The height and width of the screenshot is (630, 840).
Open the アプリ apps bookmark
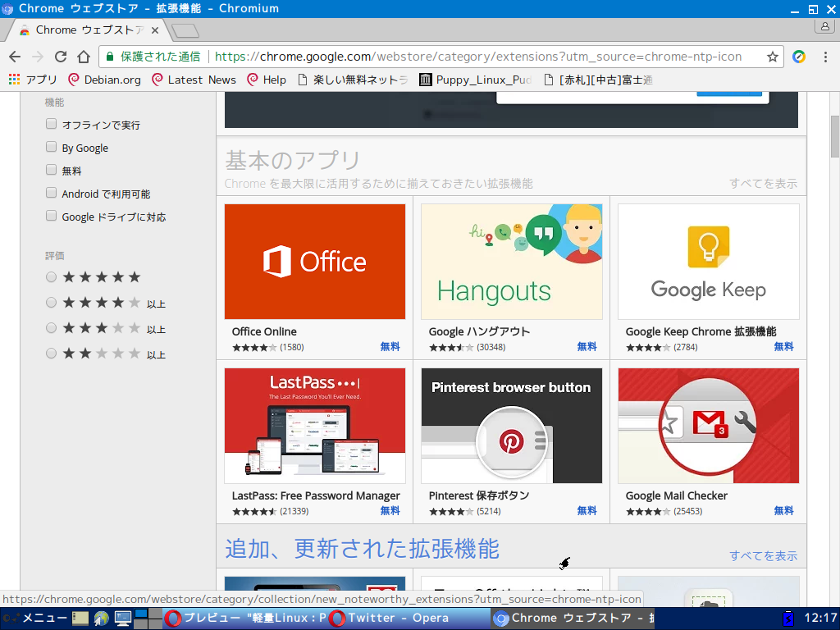(x=33, y=80)
